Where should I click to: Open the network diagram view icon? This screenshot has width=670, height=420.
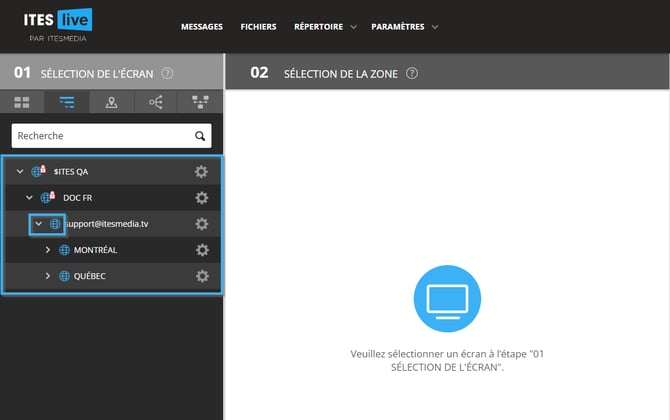[200, 102]
